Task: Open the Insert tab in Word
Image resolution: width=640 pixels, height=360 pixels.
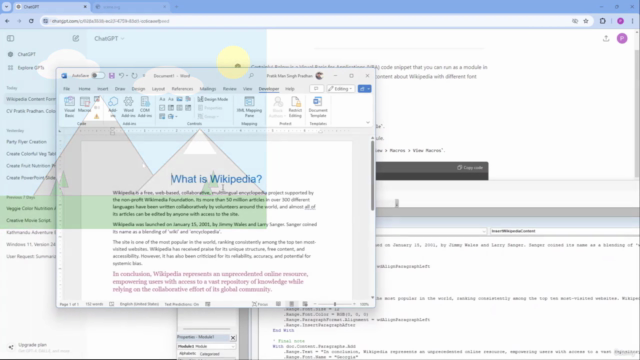Action: (102, 89)
